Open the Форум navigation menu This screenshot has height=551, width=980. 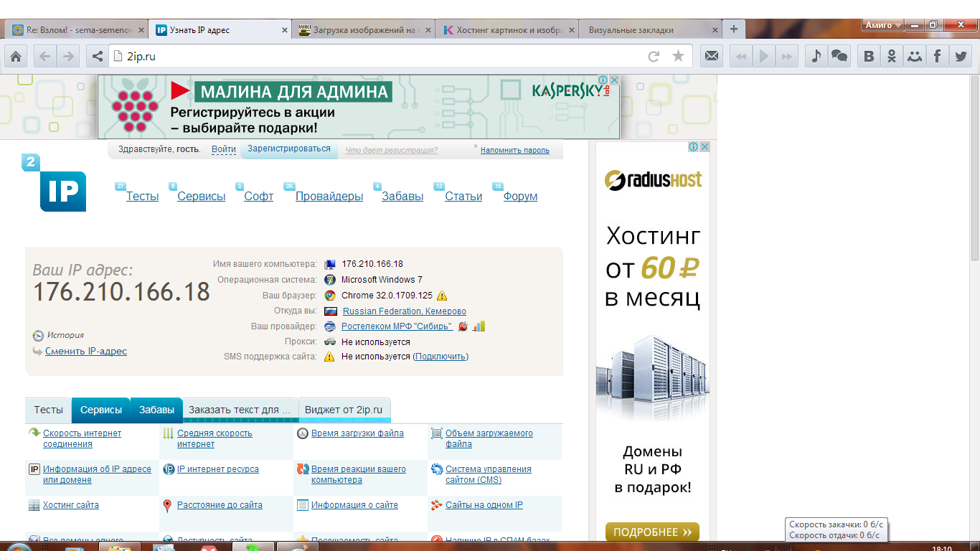[520, 197]
